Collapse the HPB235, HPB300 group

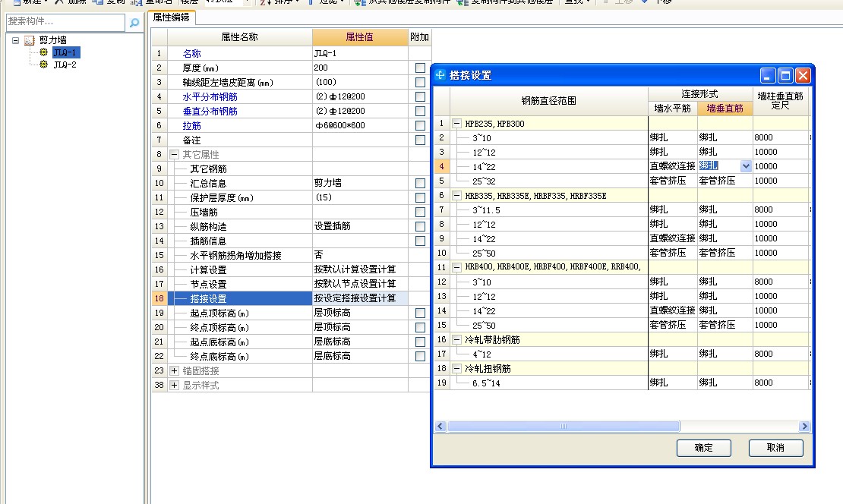point(456,124)
